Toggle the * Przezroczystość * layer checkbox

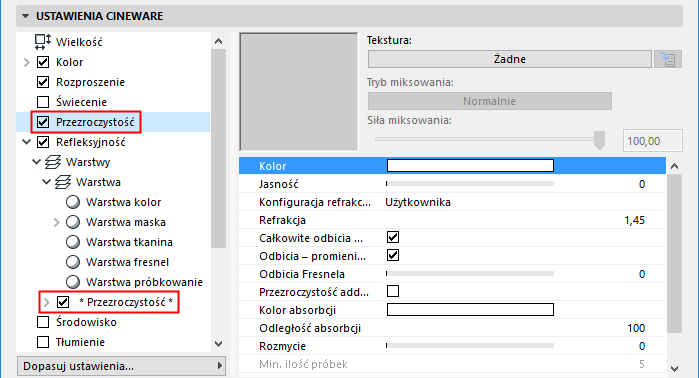pyautogui.click(x=63, y=302)
